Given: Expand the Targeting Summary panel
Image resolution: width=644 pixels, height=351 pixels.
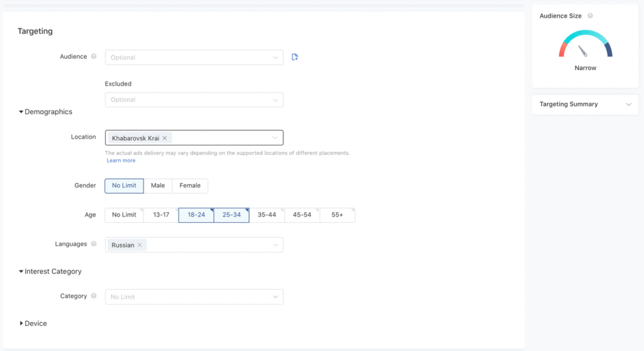Looking at the screenshot, I should (x=585, y=104).
